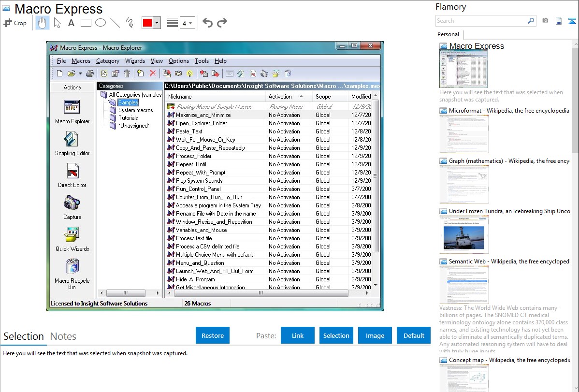Choose the freehand scribble tool
This screenshot has height=392, width=579.
pos(130,23)
